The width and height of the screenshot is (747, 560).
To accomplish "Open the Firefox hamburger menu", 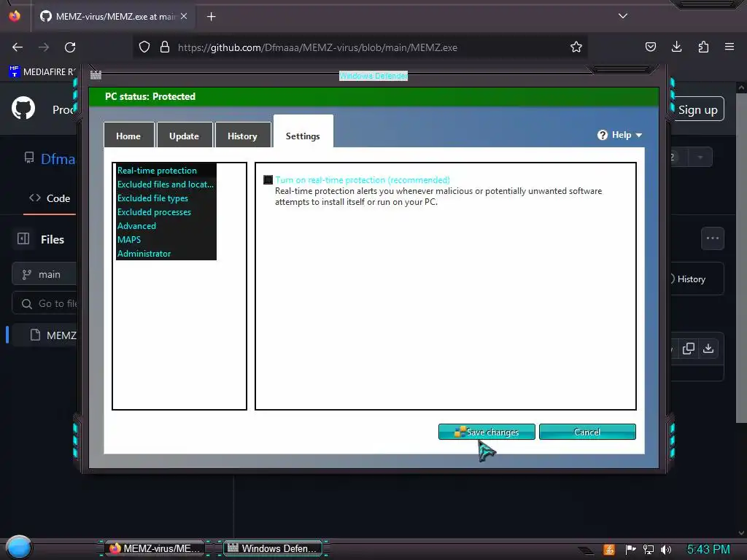I will pos(729,47).
